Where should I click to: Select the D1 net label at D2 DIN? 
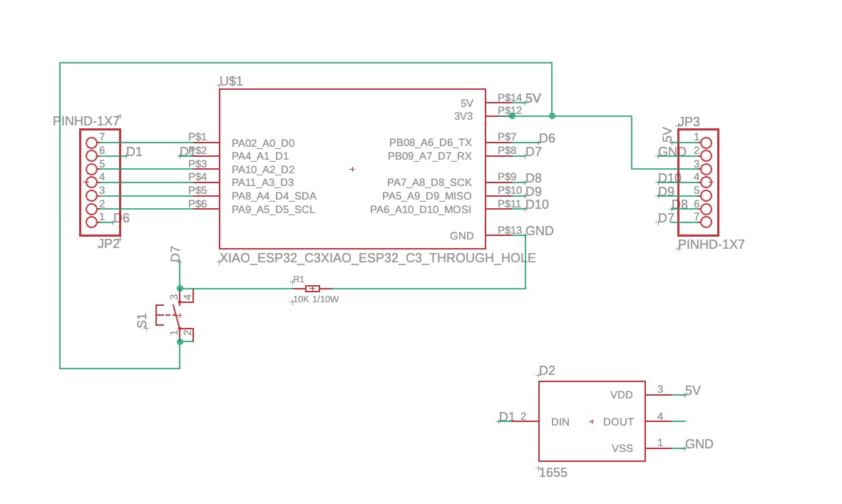tap(506, 417)
